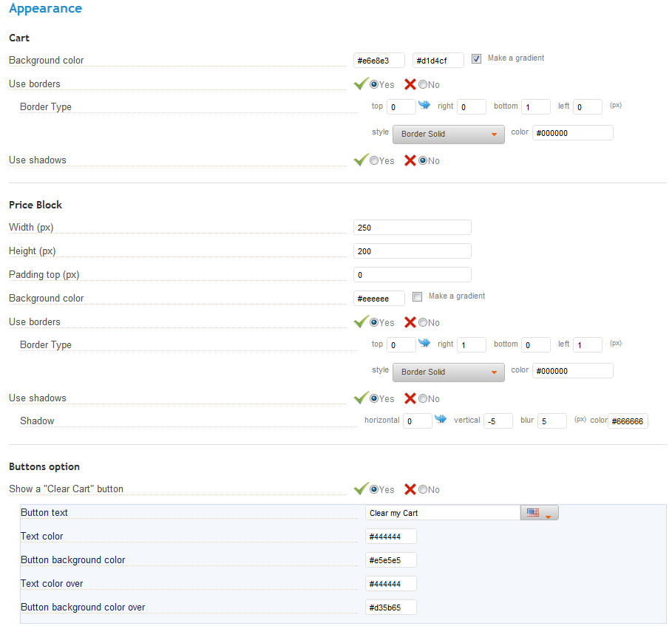Click green checkmark for Price Block Use shadows

[361, 398]
